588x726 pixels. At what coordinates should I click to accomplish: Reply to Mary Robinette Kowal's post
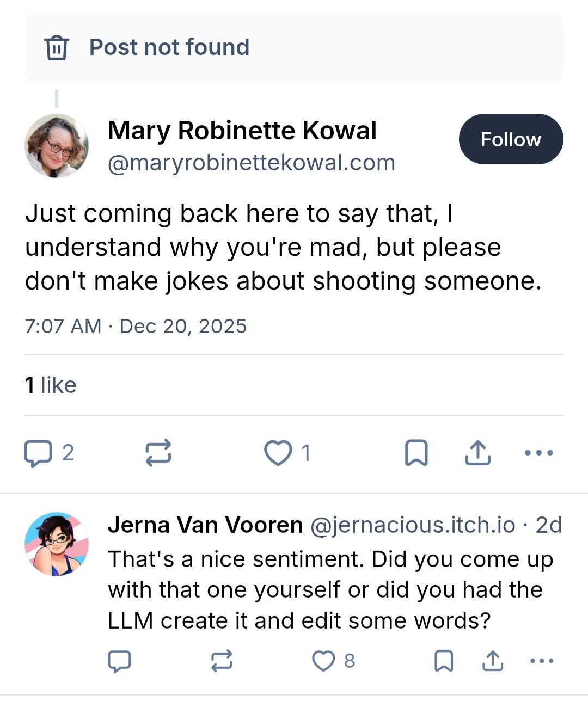[x=38, y=453]
